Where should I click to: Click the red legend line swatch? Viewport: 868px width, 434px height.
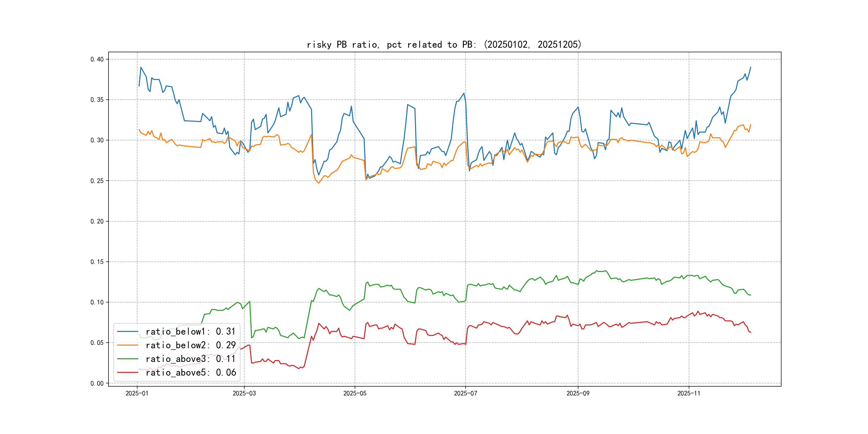click(x=127, y=373)
